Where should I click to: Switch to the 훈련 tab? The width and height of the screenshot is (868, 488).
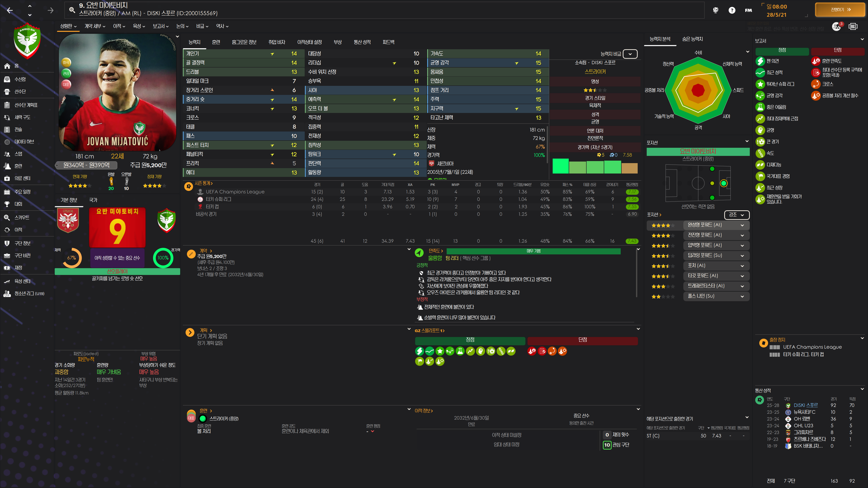click(216, 42)
